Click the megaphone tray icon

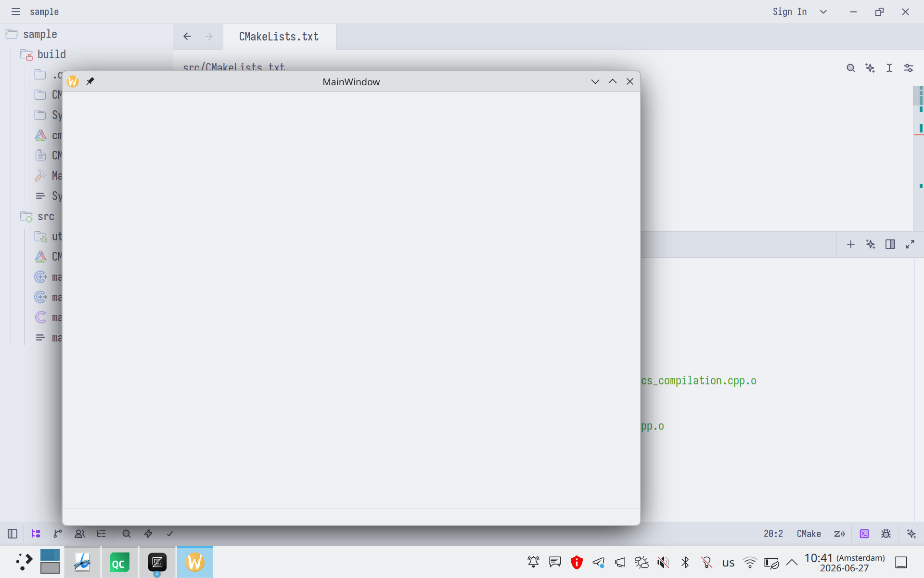(620, 562)
